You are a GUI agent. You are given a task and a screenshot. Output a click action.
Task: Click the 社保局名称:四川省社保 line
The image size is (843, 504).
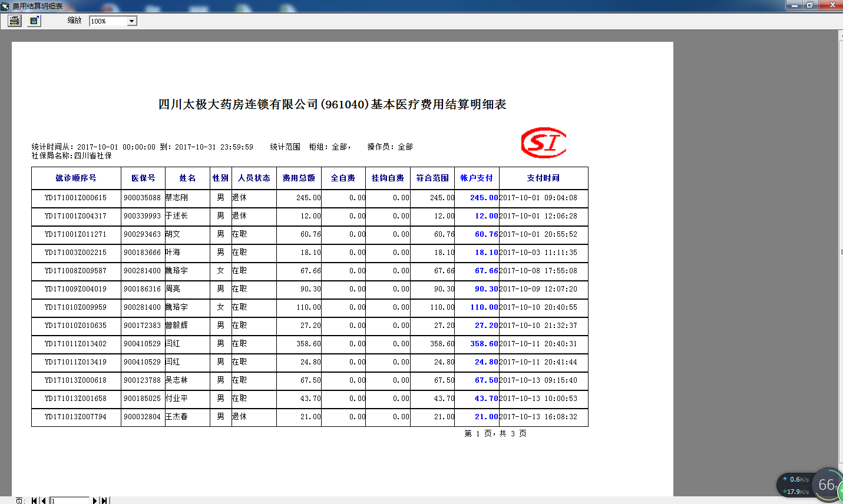(x=72, y=156)
